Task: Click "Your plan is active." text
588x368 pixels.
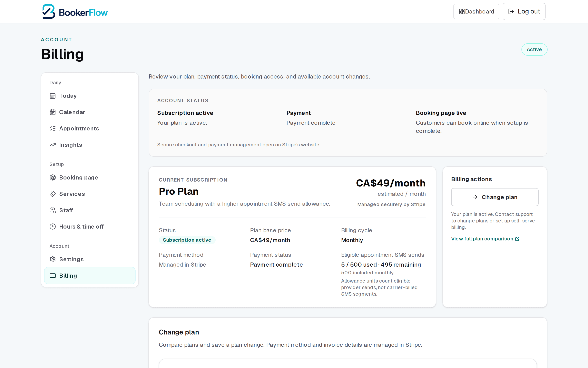Action: point(182,123)
